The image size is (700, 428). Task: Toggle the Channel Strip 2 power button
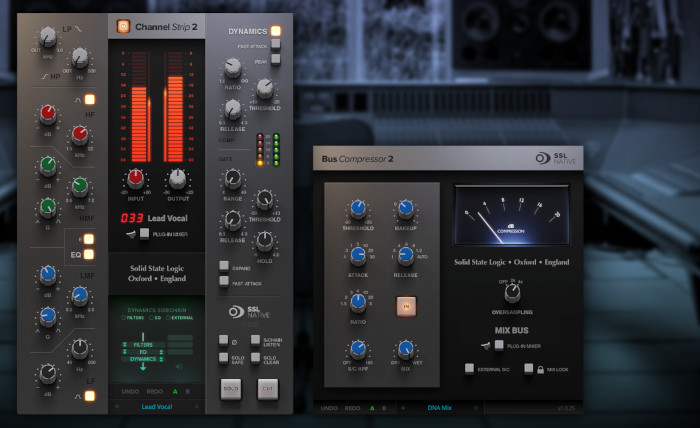tap(123, 26)
